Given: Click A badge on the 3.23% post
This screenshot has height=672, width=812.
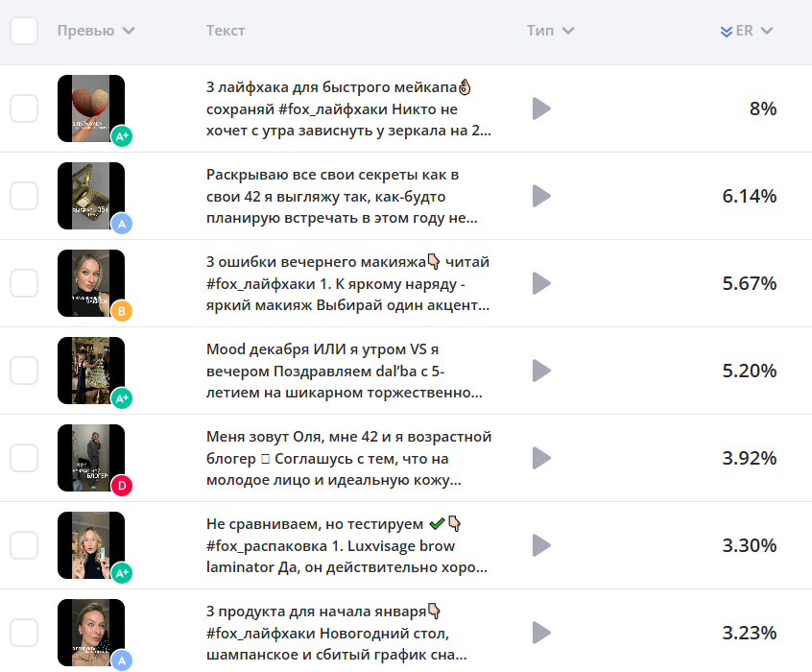Looking at the screenshot, I should (x=122, y=660).
